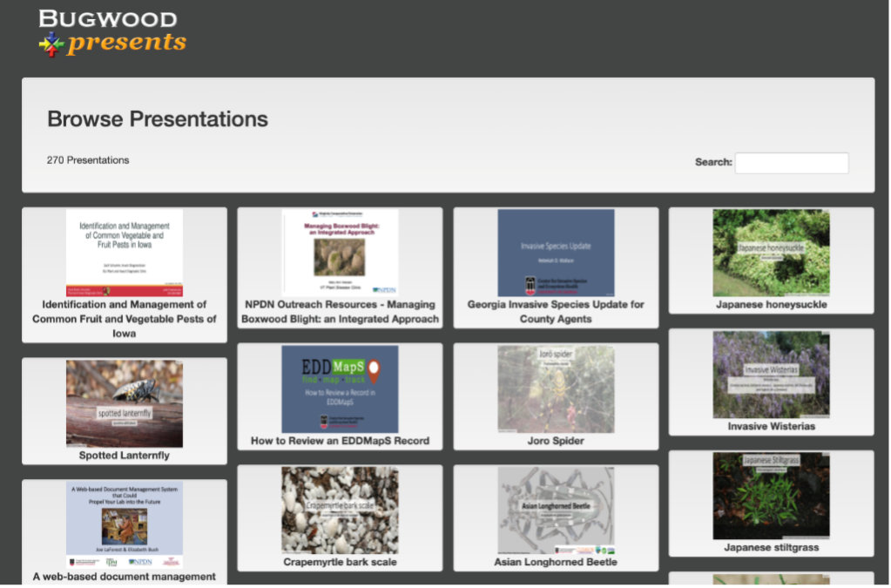The height and width of the screenshot is (588, 891).
Task: Click the '270 Presentations' count text
Action: (88, 161)
